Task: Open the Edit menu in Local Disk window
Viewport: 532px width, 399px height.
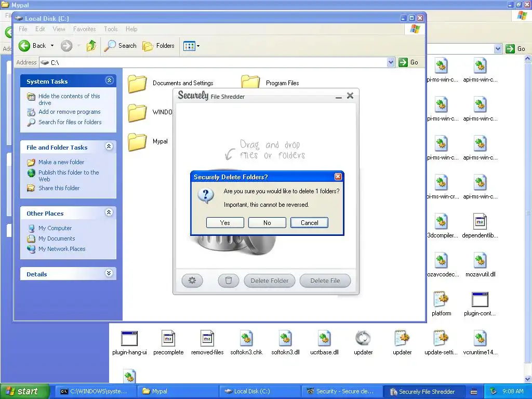Action: click(40, 29)
